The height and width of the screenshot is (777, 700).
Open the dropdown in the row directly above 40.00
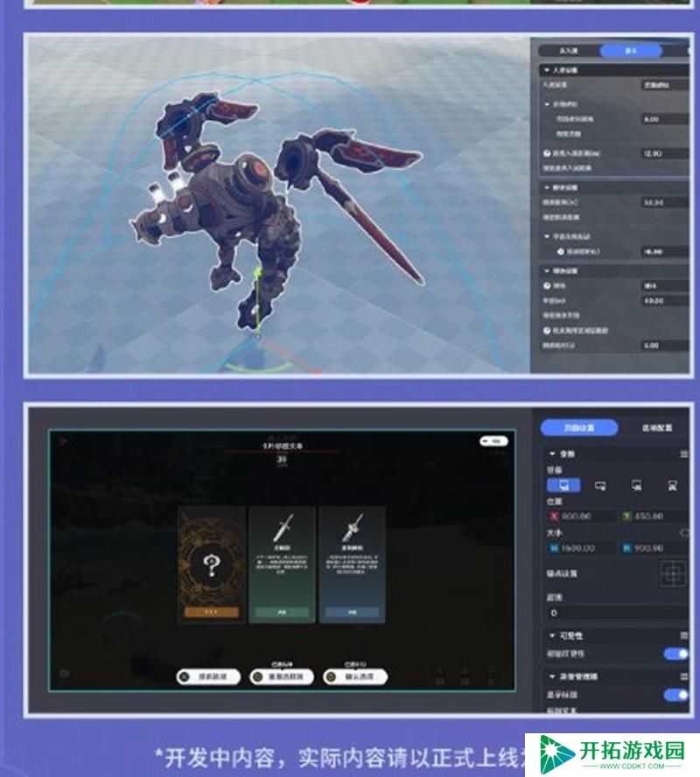(665, 286)
